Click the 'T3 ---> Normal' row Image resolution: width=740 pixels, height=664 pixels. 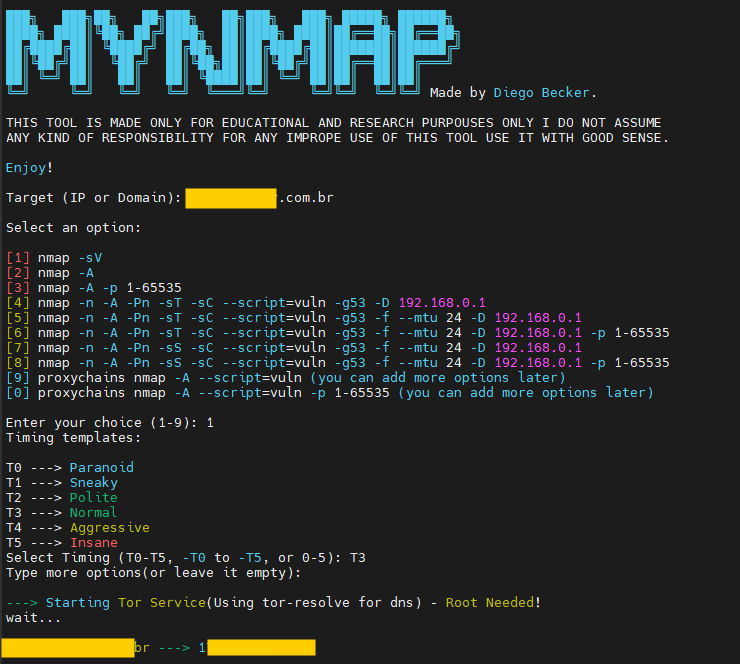tap(61, 513)
